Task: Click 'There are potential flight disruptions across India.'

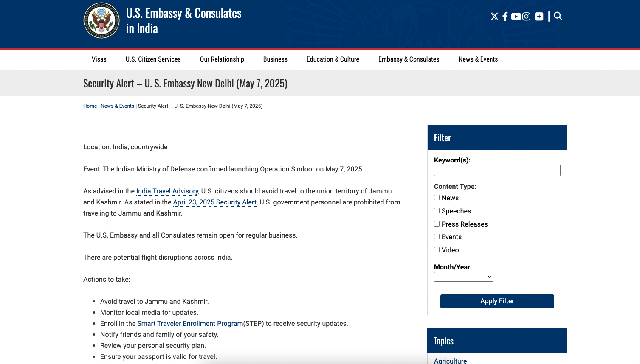Action: [x=158, y=258]
